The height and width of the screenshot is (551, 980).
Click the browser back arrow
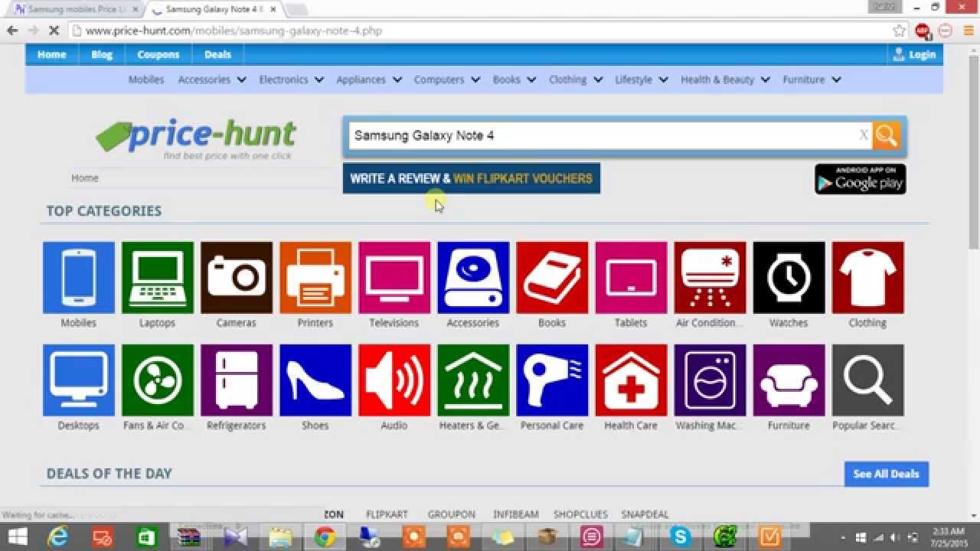(x=12, y=31)
